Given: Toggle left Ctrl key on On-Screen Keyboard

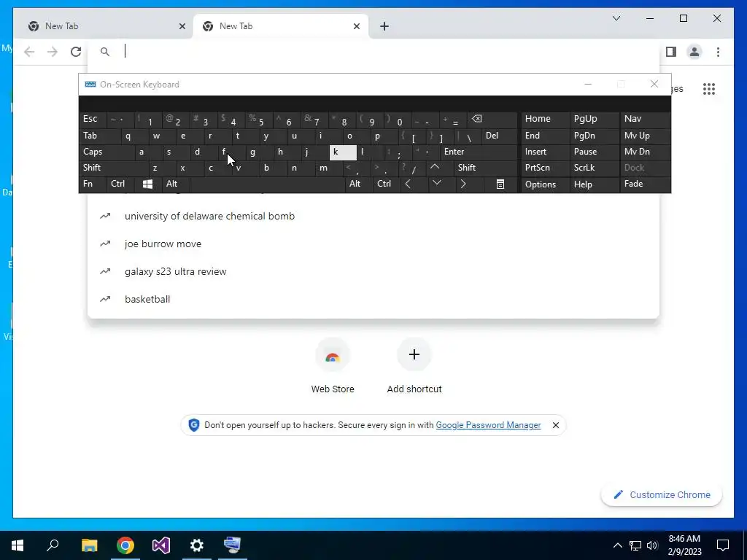Looking at the screenshot, I should pos(120,184).
